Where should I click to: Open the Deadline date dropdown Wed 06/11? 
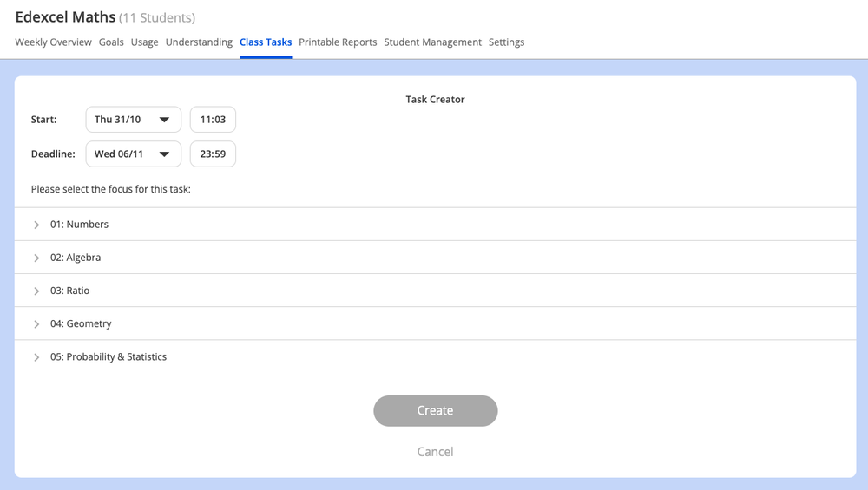(134, 154)
